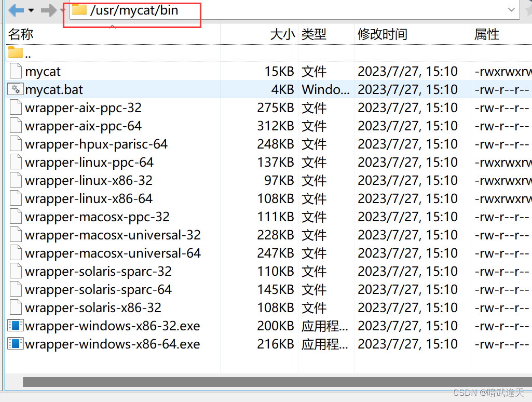
Task: Select the wrapper-solaris-sparc-64 file icon
Action: click(x=16, y=289)
